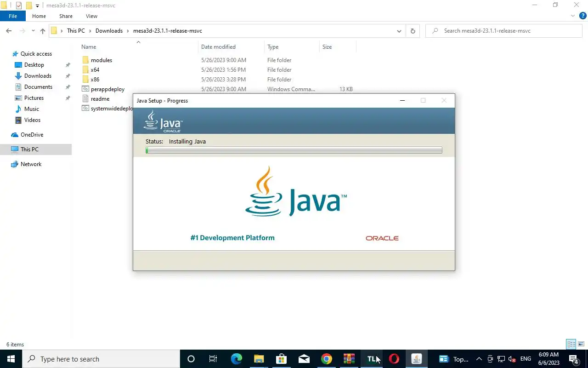Switch to Details view layout

click(x=571, y=344)
